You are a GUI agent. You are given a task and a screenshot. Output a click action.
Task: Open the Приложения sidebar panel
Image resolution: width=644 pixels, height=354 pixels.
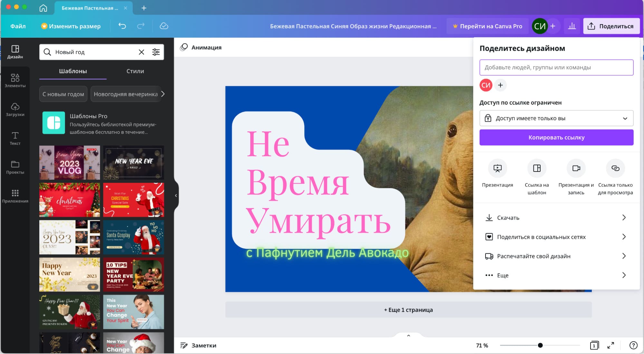[15, 196]
